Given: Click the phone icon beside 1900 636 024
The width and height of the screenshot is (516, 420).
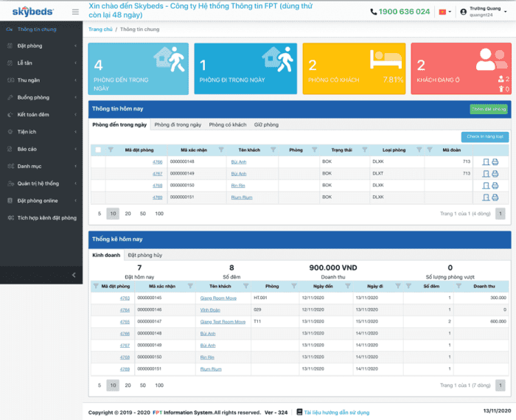Looking at the screenshot, I should (374, 12).
